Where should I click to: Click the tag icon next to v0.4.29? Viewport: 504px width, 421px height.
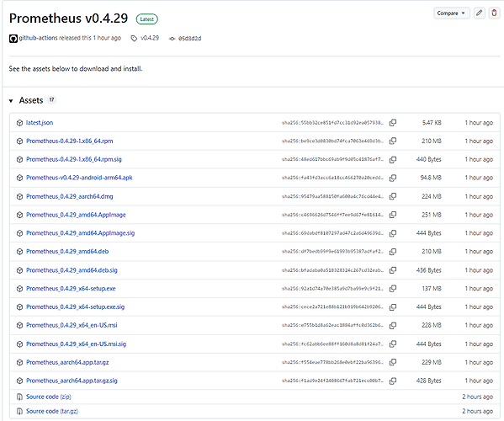[x=134, y=39]
